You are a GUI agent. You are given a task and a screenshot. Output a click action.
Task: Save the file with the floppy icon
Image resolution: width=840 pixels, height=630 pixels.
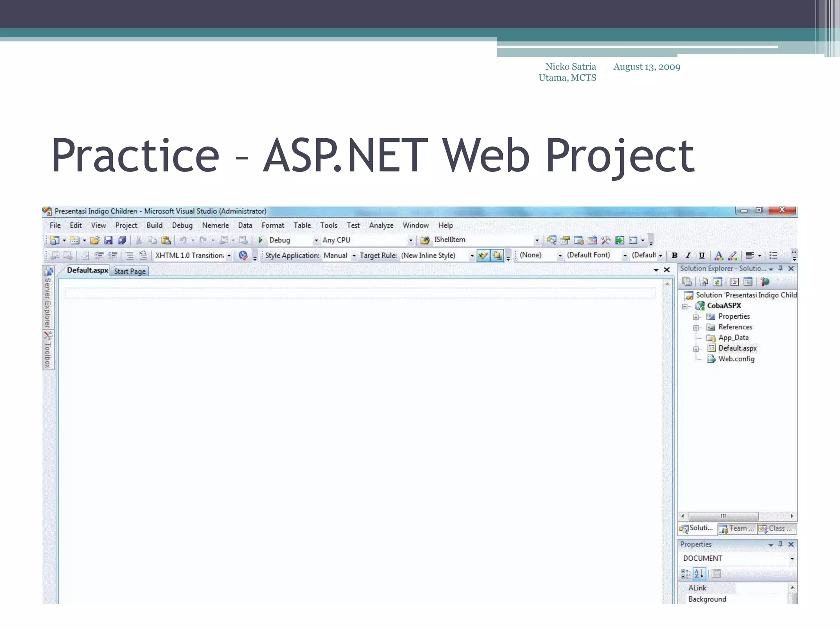[108, 240]
